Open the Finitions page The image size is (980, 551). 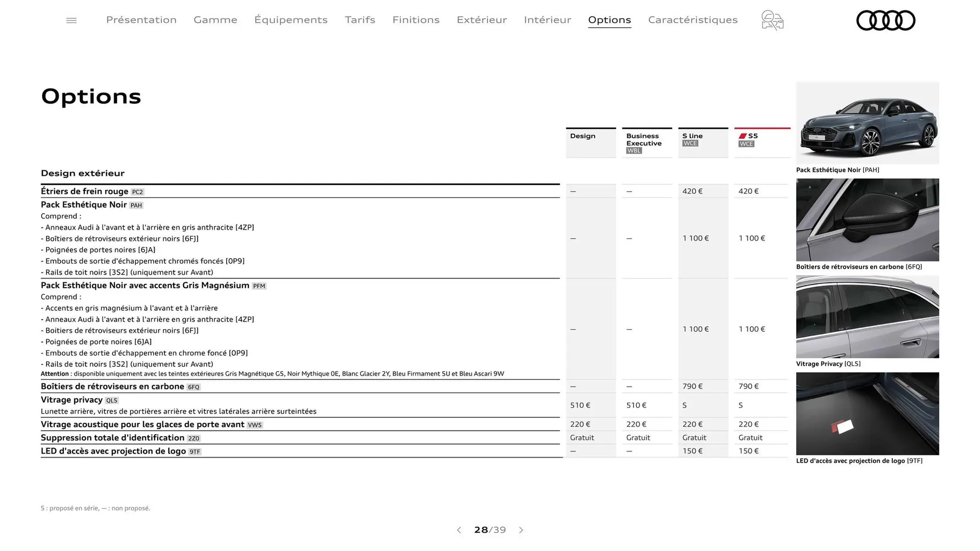(x=416, y=20)
